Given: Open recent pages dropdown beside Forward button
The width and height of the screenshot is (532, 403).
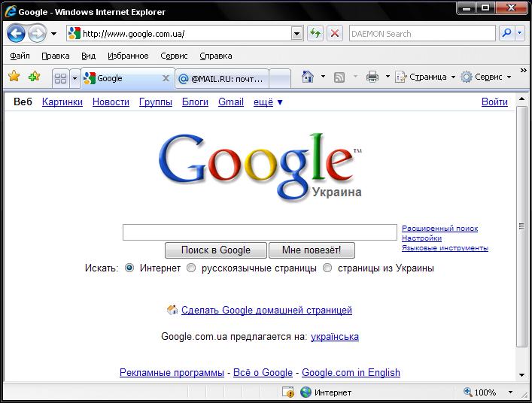Looking at the screenshot, I should [x=53, y=34].
